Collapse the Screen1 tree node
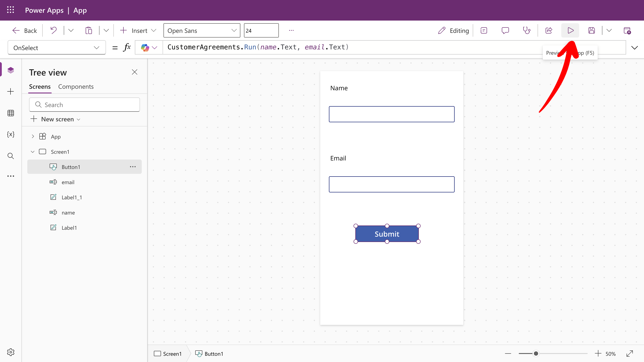This screenshot has height=362, width=644. click(x=33, y=152)
